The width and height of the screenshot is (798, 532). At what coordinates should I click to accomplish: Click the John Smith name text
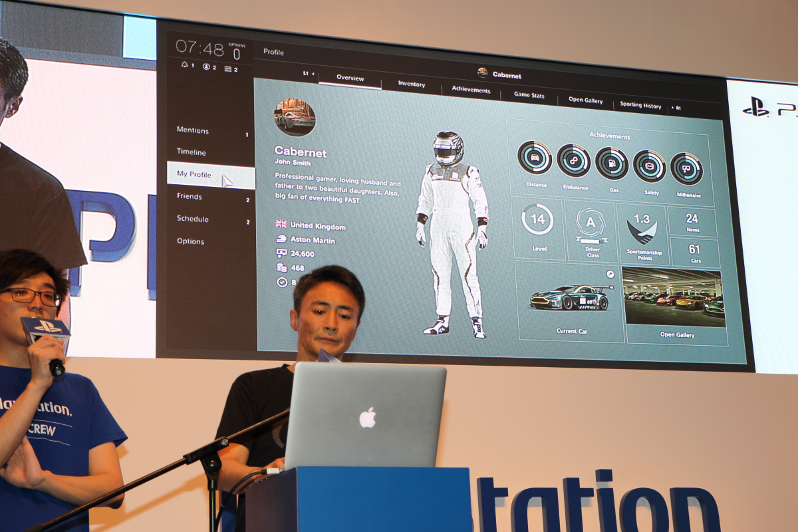[x=293, y=162]
